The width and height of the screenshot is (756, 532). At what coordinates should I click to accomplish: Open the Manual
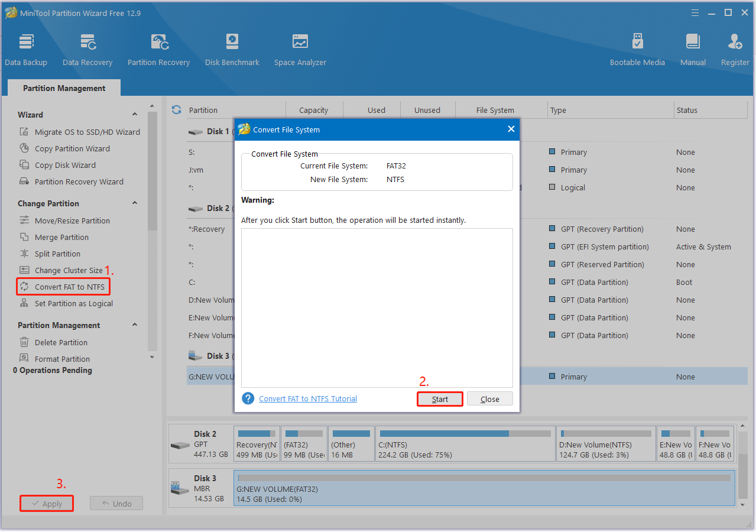693,50
